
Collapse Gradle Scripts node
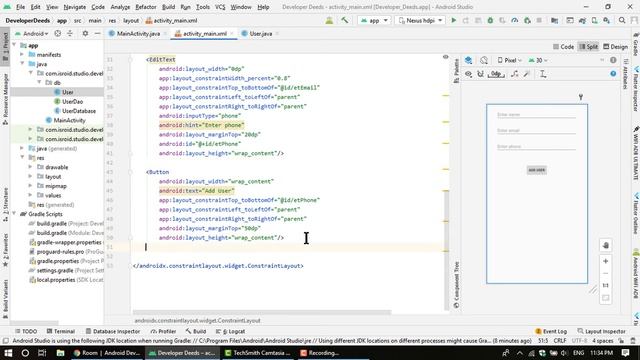pos(14,214)
